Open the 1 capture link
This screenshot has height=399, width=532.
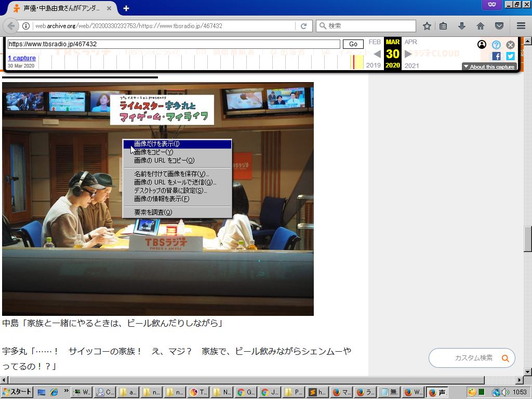(22, 58)
